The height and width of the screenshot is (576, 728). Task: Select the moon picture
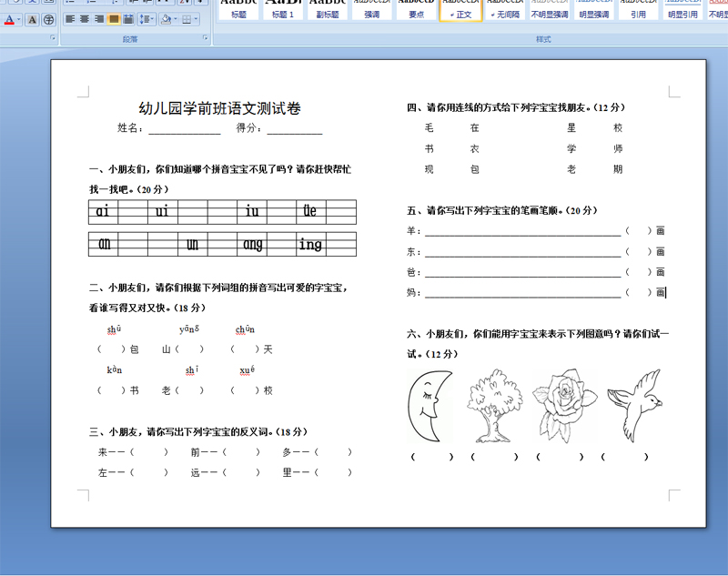click(430, 406)
